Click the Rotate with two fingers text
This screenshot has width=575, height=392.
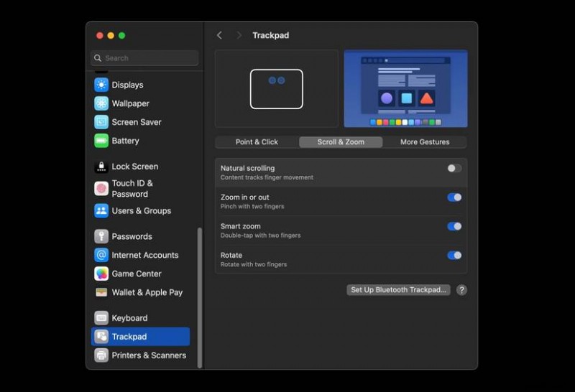click(x=254, y=264)
